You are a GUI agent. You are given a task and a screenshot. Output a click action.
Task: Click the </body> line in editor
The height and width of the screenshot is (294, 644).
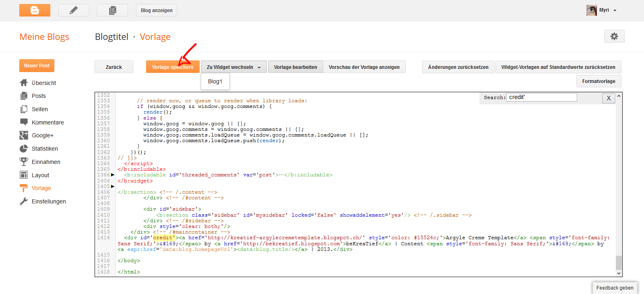[x=129, y=261]
